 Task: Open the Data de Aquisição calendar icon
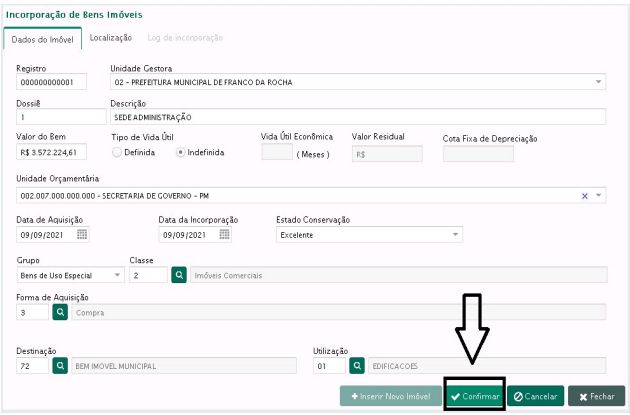pyautogui.click(x=83, y=235)
